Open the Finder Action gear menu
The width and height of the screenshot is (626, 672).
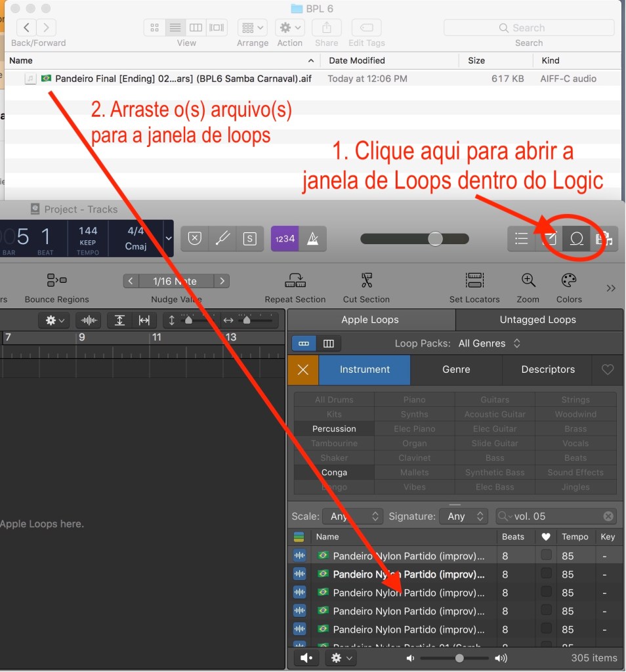[x=290, y=28]
